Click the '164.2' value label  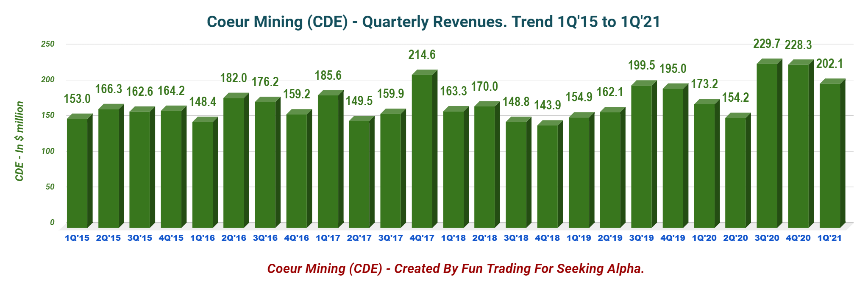171,91
